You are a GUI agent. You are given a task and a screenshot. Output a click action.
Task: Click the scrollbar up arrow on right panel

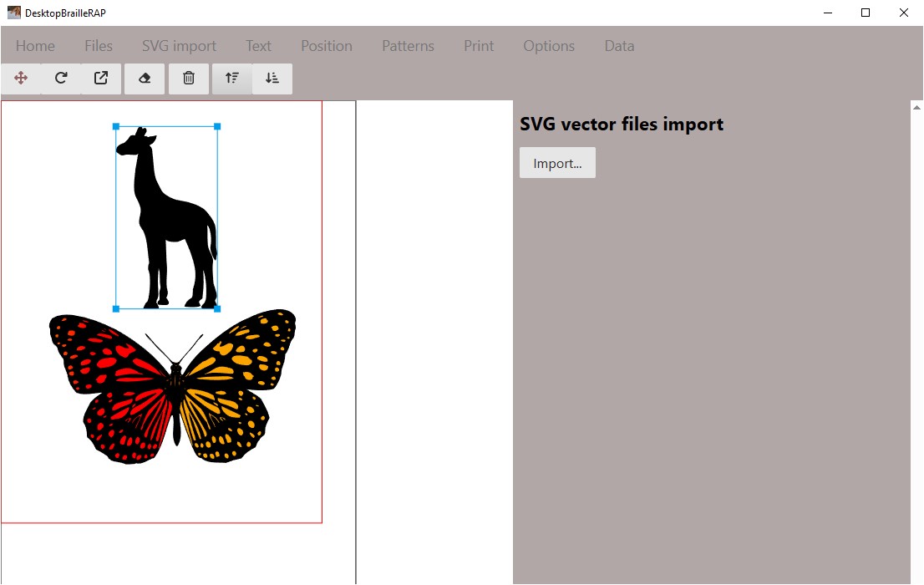point(916,107)
